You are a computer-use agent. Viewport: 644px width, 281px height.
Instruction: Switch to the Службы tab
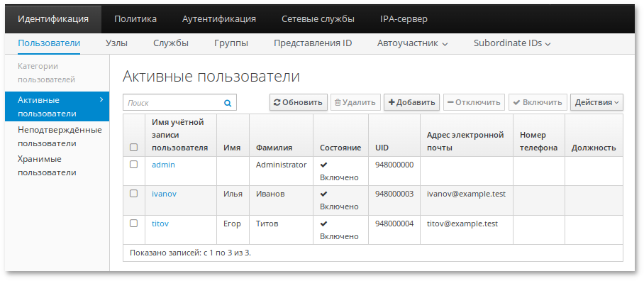(x=171, y=43)
